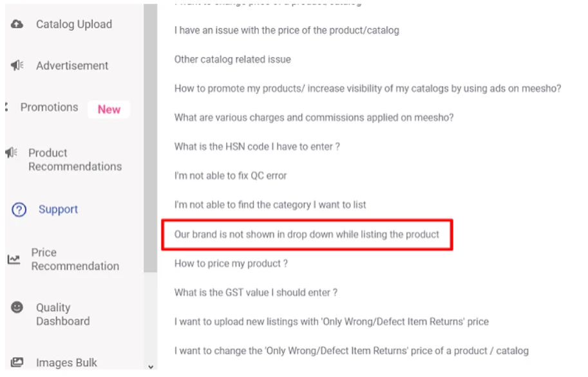Open the Support sidebar item
588x377 pixels.
click(58, 210)
